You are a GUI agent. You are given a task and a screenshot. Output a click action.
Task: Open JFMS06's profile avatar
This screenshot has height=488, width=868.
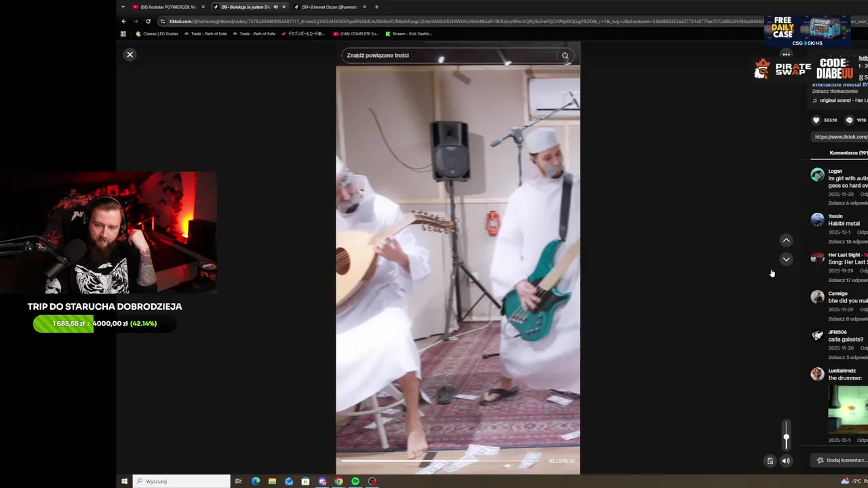click(817, 335)
